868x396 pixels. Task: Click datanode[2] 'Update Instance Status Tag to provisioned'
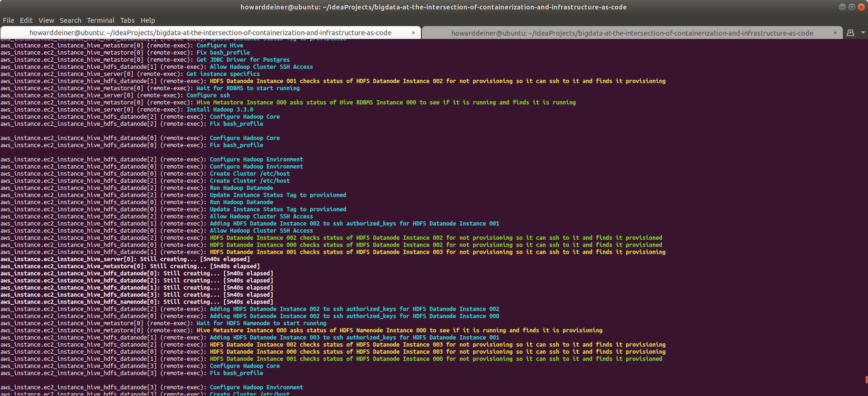278,195
